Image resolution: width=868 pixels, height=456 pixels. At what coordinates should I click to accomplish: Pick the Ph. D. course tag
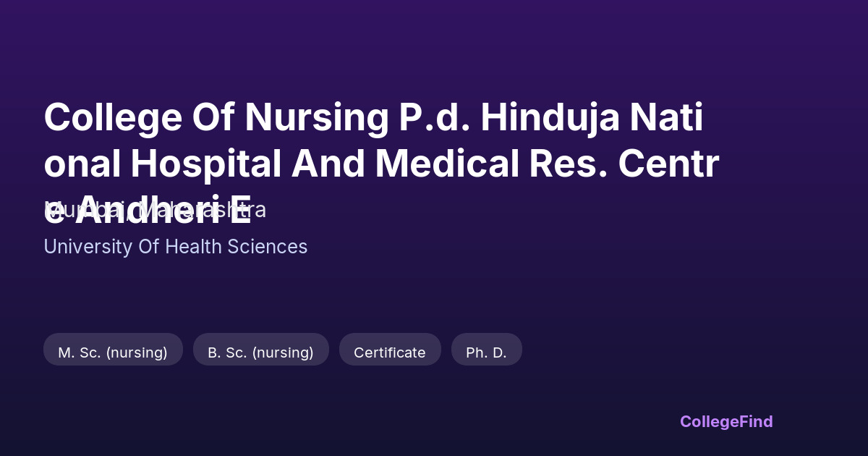tap(486, 352)
